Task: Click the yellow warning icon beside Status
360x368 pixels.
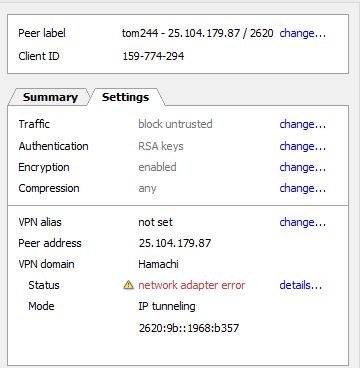Action: (128, 285)
